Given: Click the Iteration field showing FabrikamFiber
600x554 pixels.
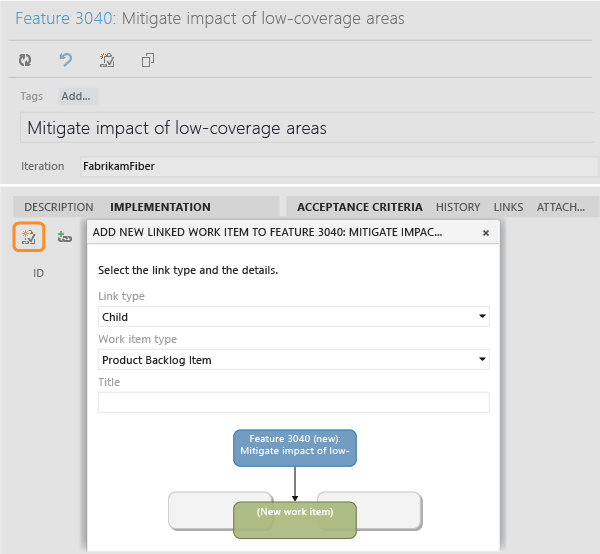Looking at the screenshot, I should [339, 166].
